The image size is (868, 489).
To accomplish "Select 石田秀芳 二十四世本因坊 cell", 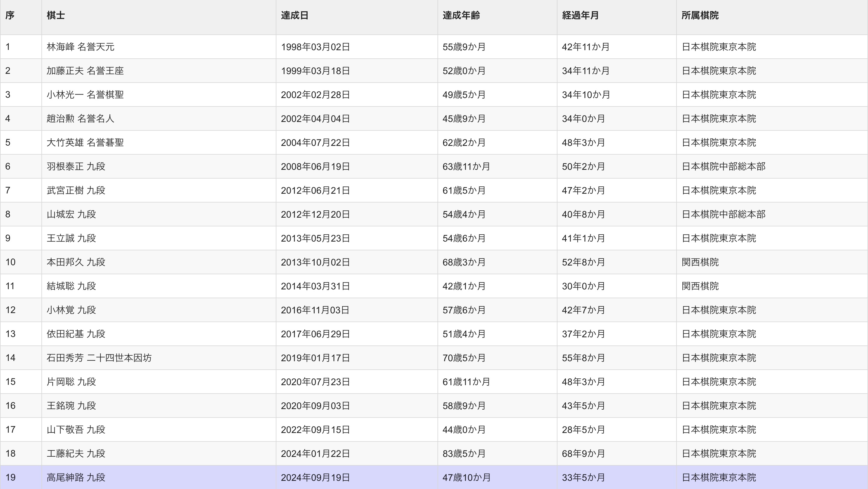I will [x=99, y=358].
